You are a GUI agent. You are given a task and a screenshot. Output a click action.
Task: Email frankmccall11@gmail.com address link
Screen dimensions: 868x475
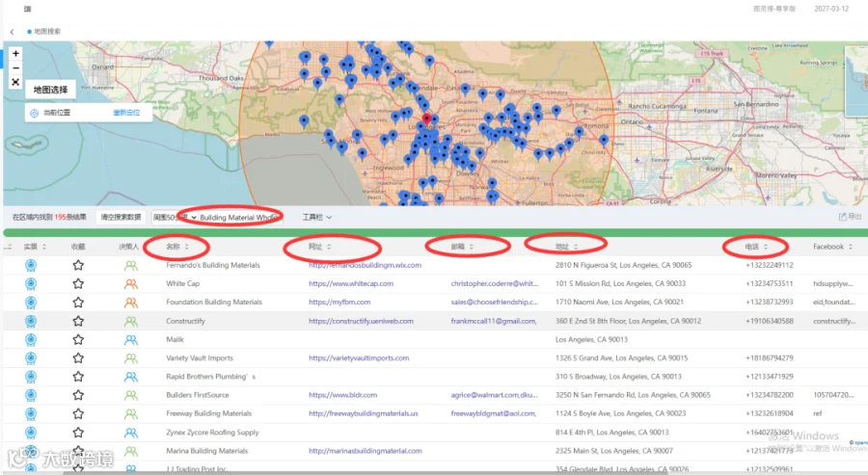click(x=493, y=321)
